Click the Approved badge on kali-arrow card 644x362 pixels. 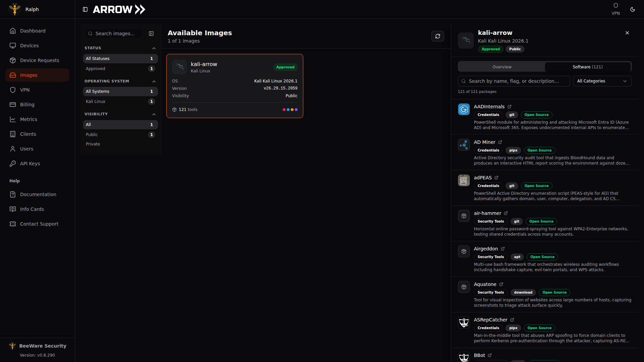tap(285, 67)
